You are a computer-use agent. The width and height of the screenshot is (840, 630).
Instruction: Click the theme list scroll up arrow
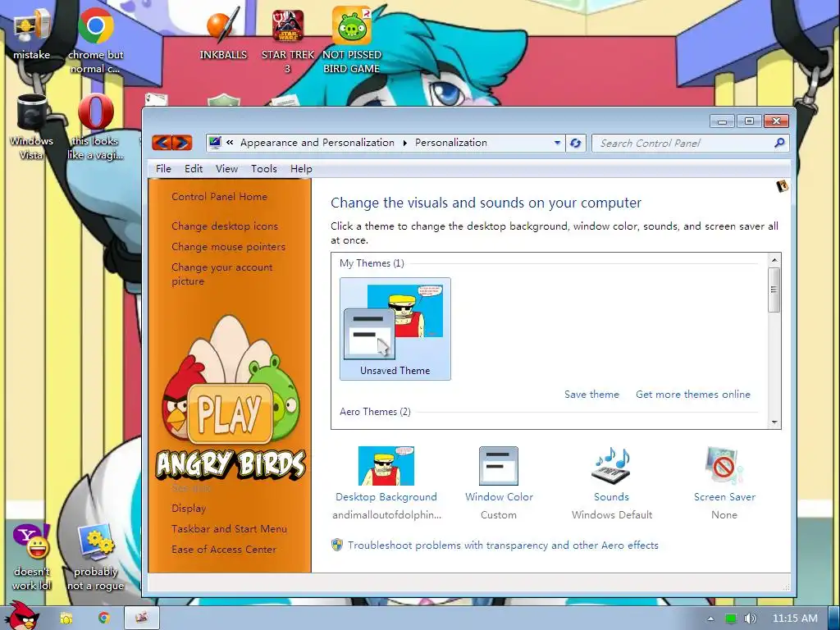click(x=774, y=260)
